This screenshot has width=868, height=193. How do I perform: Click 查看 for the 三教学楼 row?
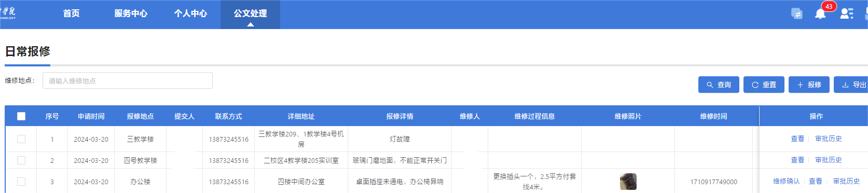pyautogui.click(x=797, y=139)
